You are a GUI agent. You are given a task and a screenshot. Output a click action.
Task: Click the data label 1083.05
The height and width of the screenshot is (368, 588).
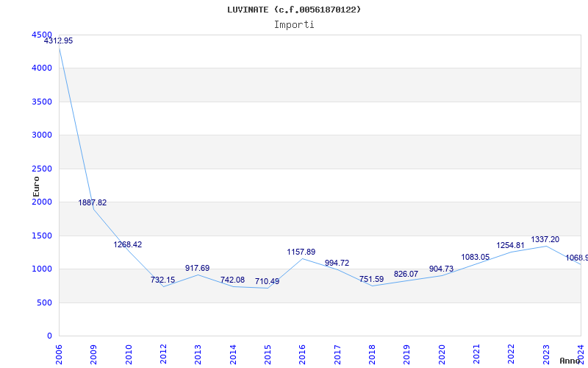point(475,257)
